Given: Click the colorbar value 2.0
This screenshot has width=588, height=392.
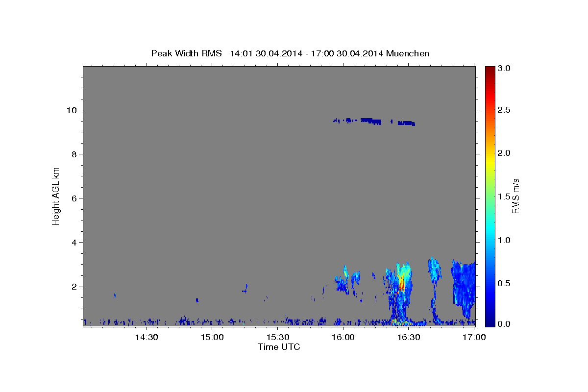Looking at the screenshot, I should pyautogui.click(x=504, y=153).
